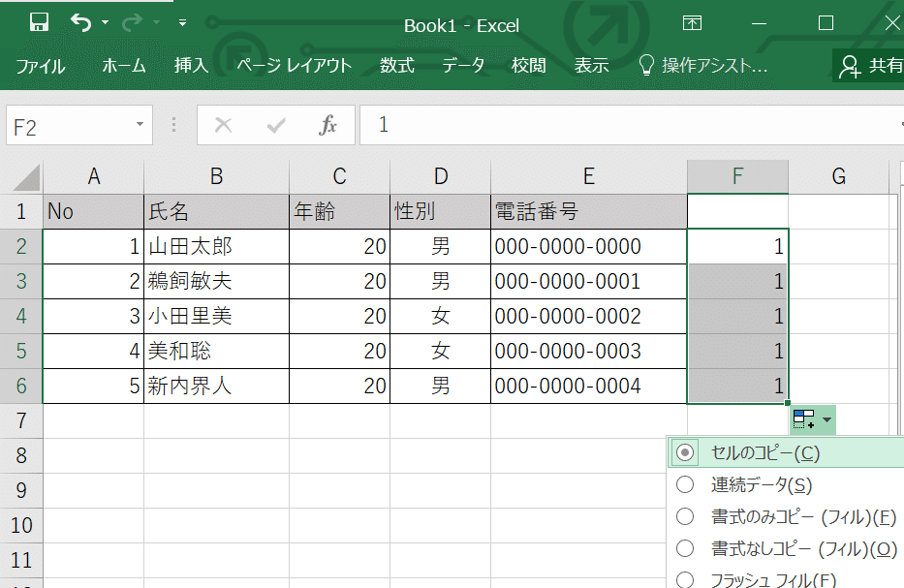This screenshot has width=904, height=588.
Task: Open Customize Quick Access Toolbar dropdown
Action: [x=182, y=22]
